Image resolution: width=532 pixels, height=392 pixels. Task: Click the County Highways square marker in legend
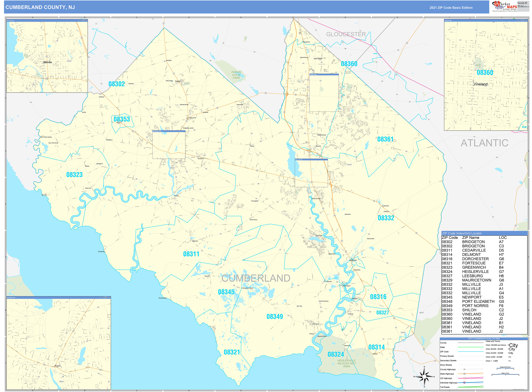pos(464,369)
